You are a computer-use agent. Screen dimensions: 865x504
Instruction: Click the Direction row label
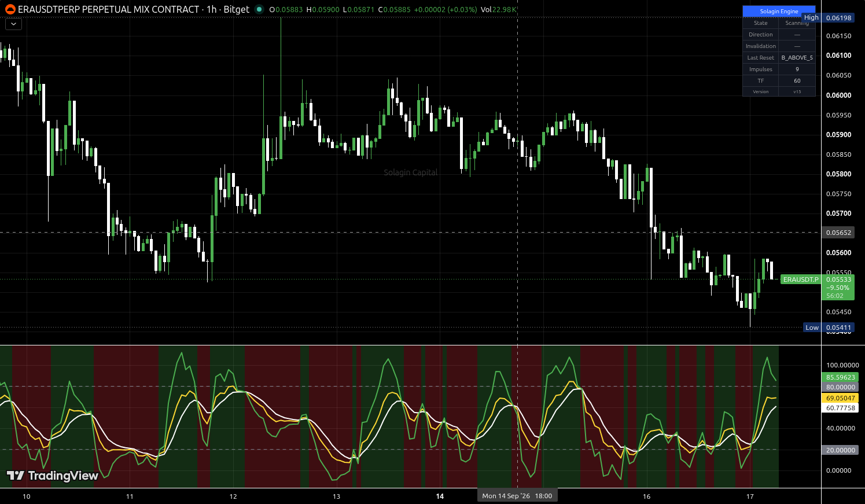[x=761, y=35]
